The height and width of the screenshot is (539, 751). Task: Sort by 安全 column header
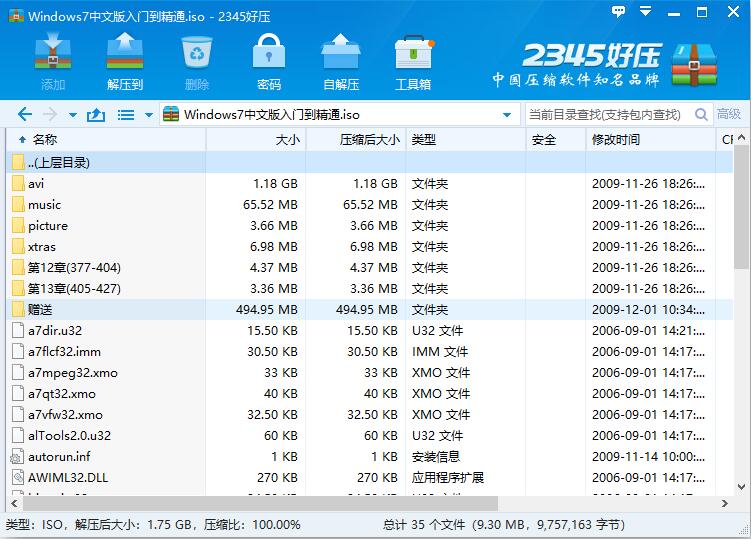[x=556, y=139]
